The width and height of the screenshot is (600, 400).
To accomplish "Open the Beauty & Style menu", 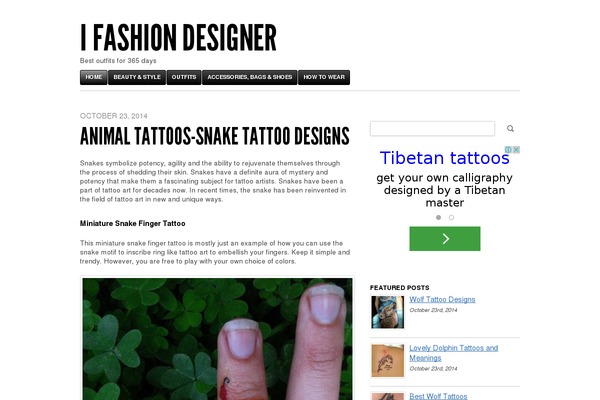I will pyautogui.click(x=137, y=77).
